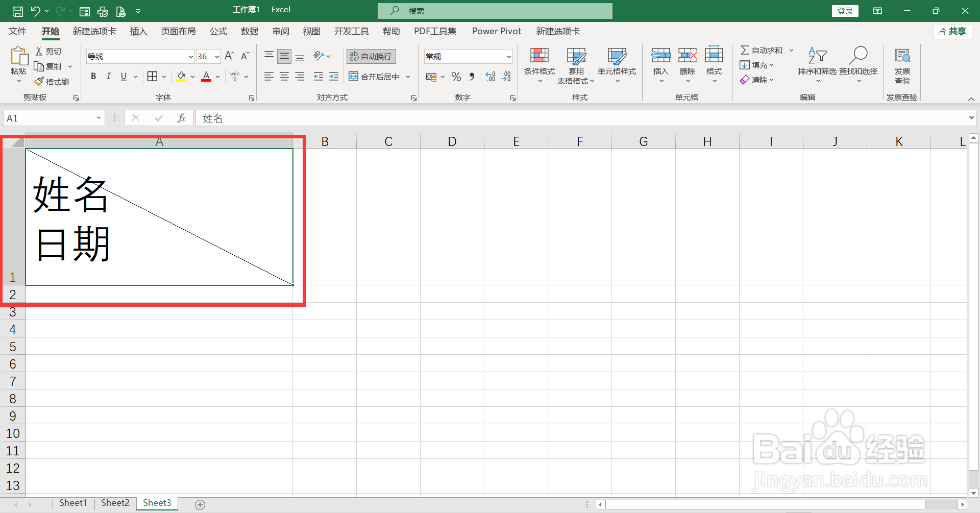Toggle top vertical alignment
980x513 pixels.
[x=269, y=56]
